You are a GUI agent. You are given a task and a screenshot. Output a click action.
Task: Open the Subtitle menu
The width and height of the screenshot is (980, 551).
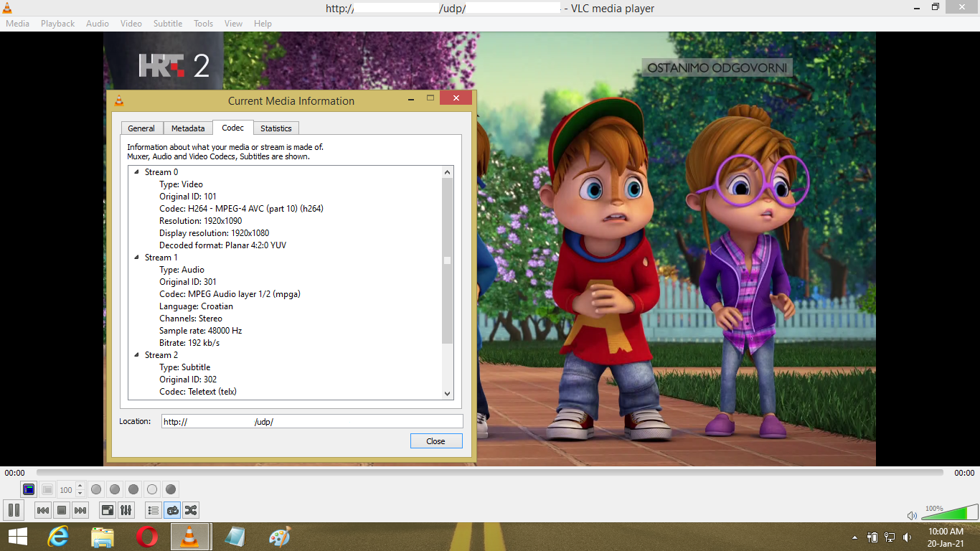(168, 24)
